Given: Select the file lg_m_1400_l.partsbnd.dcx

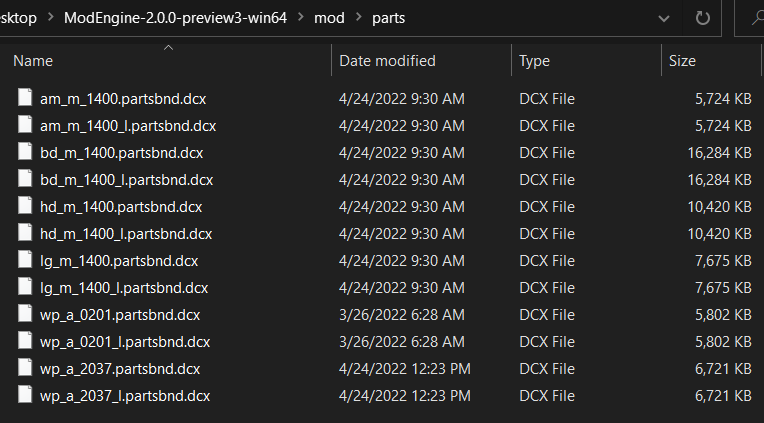Looking at the screenshot, I should coord(124,288).
